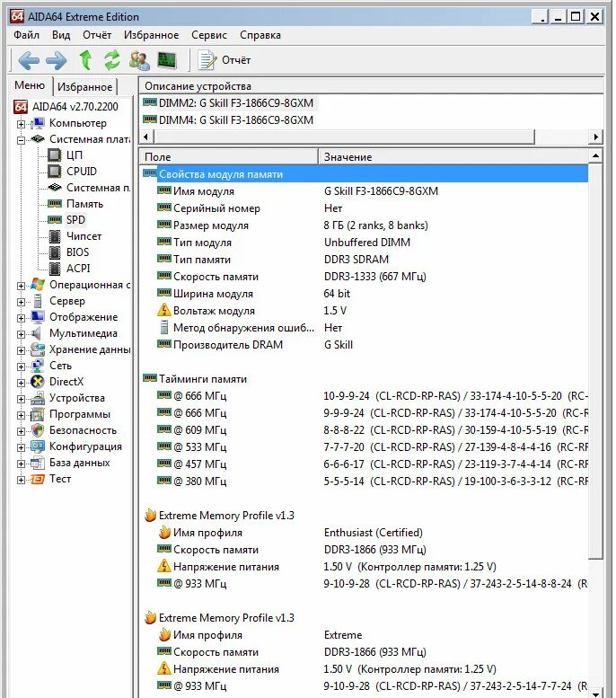The image size is (616, 698).
Task: Open the Вид menu
Action: point(61,35)
